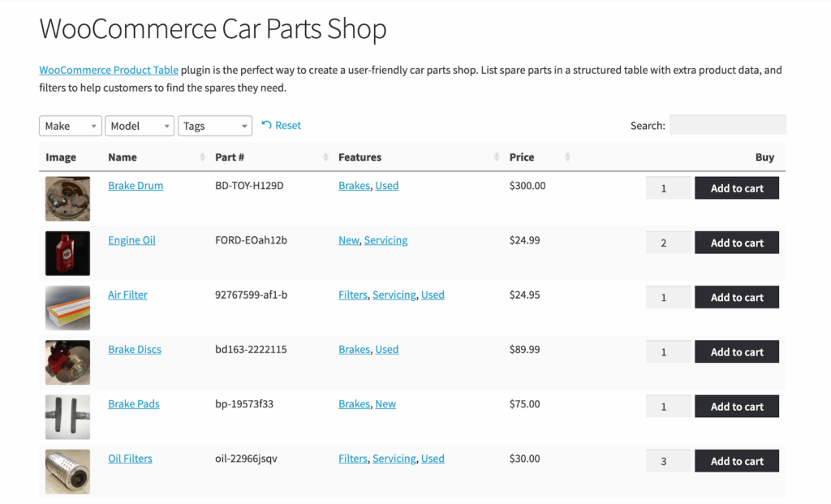Filter by Brakes tag in Brake Pads row
Viewport: 831px width, 504px height.
tap(354, 404)
